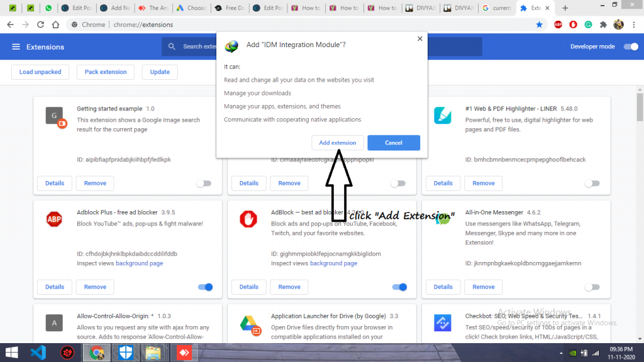
Task: Close the active Extensions browser tab
Action: (x=548, y=8)
